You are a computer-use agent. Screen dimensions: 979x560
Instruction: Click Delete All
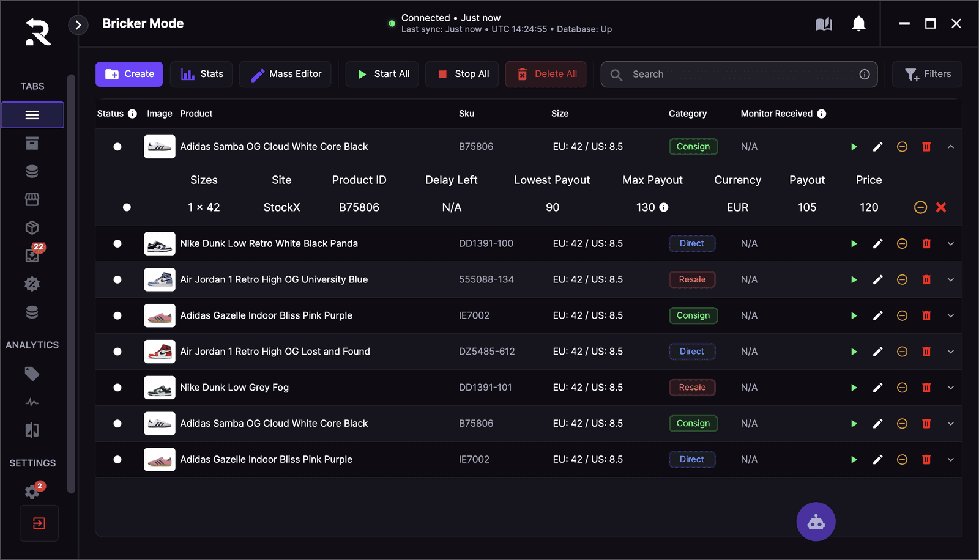(x=546, y=74)
